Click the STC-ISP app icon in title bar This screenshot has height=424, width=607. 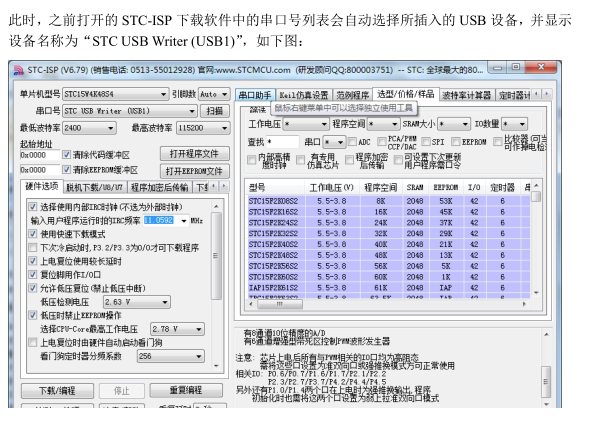click(18, 70)
